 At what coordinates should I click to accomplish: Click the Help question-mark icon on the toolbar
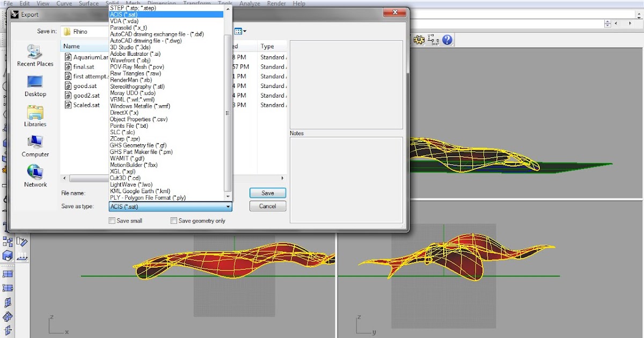[447, 39]
